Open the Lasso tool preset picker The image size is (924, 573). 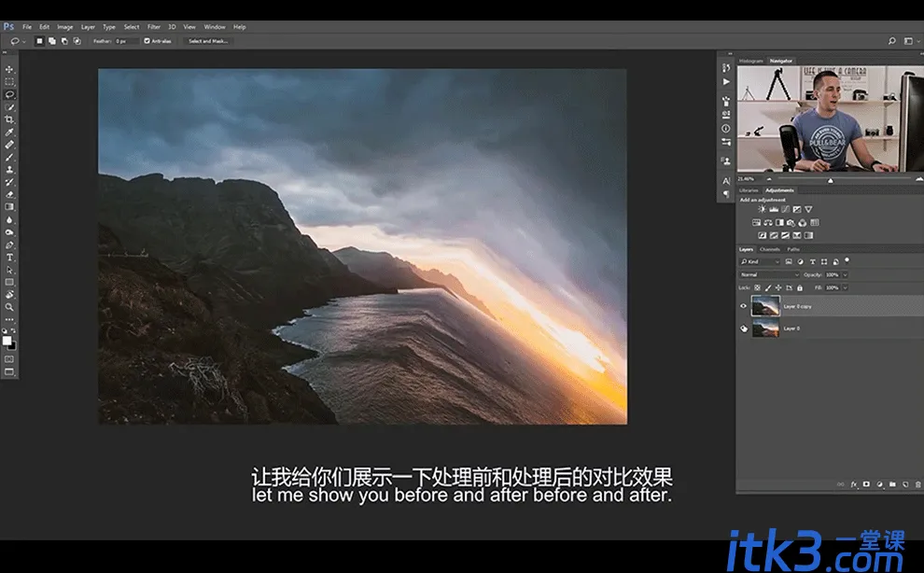click(x=17, y=41)
